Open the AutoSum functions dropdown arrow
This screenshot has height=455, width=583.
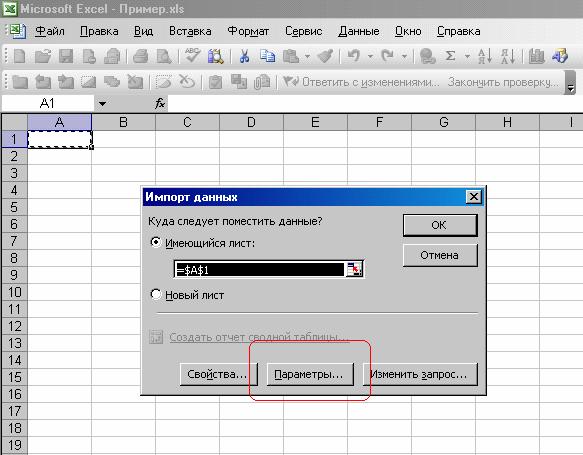467,56
